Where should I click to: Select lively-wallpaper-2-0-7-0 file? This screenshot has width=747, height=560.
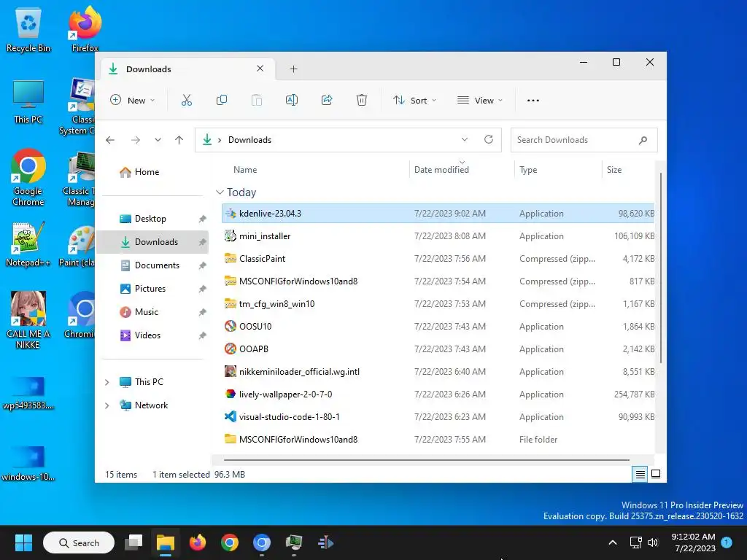pyautogui.click(x=438, y=394)
